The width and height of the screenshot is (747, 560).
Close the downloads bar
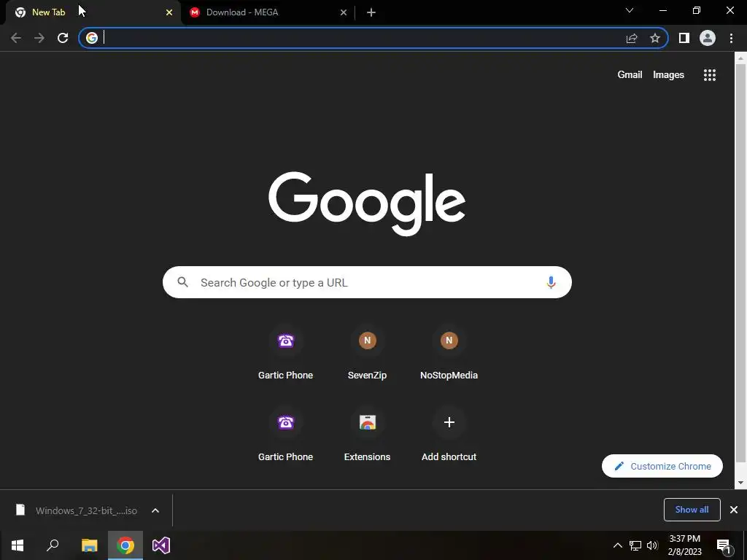click(x=734, y=510)
